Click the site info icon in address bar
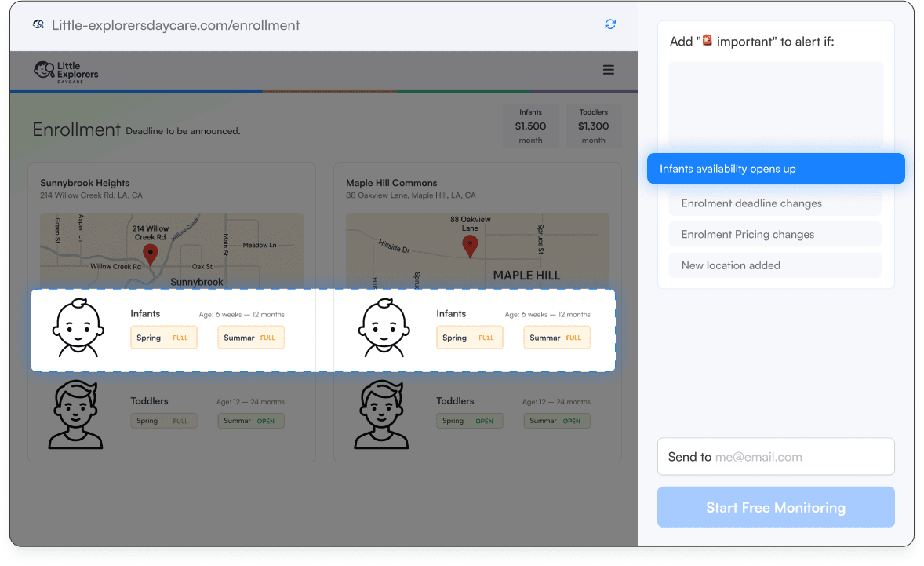 (x=38, y=24)
